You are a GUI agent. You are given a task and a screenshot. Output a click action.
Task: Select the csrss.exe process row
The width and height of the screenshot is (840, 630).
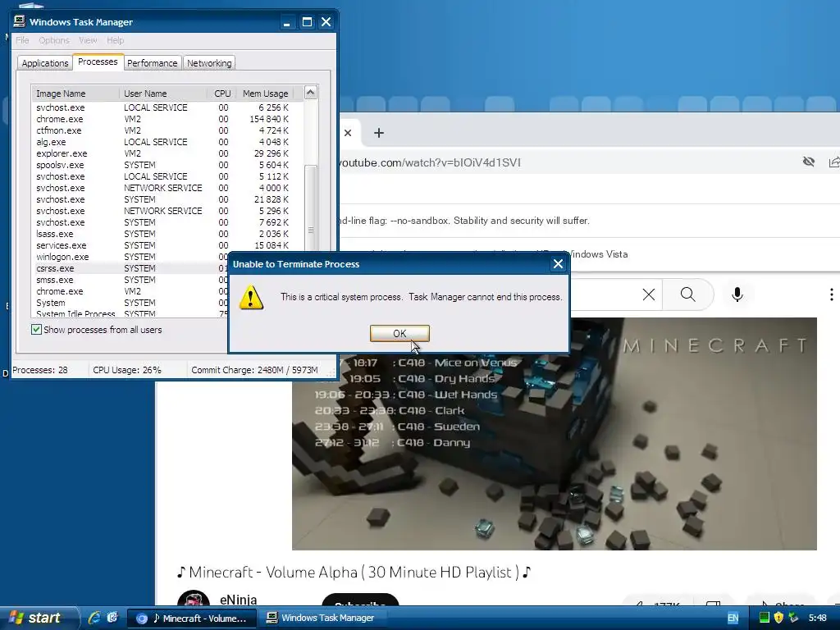(130, 268)
